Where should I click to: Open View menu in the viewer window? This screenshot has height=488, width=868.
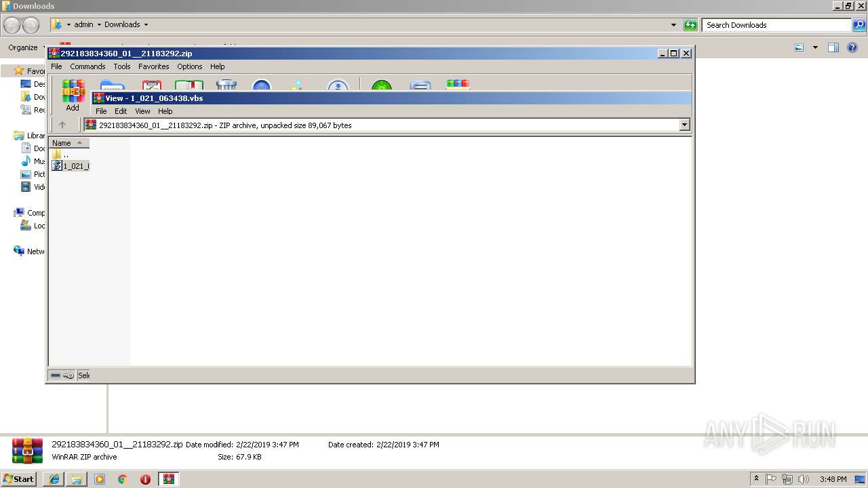(142, 111)
